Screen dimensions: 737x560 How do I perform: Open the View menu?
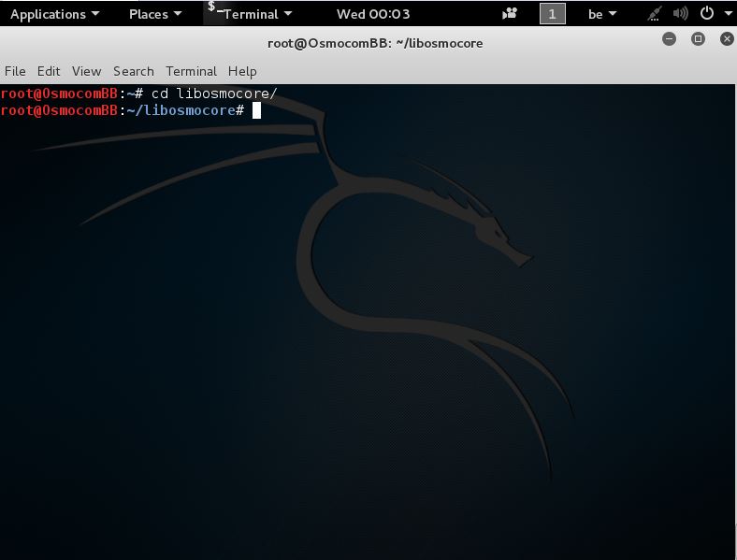point(86,71)
